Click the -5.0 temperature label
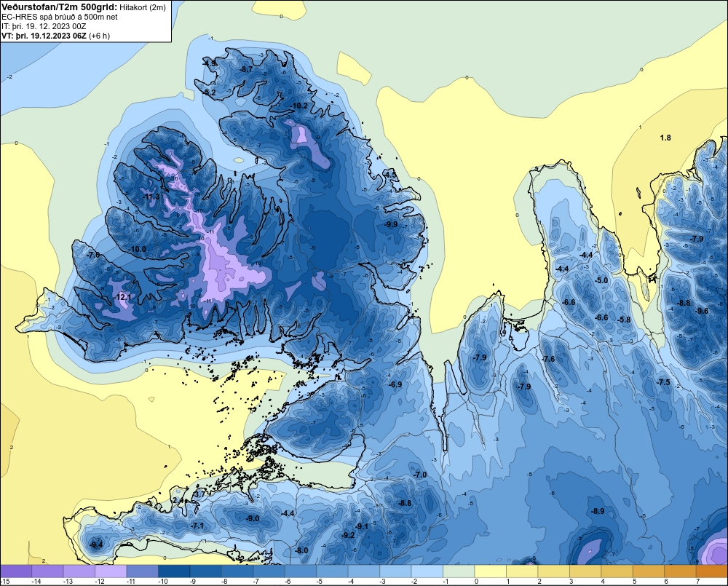728x586 pixels. (x=601, y=280)
